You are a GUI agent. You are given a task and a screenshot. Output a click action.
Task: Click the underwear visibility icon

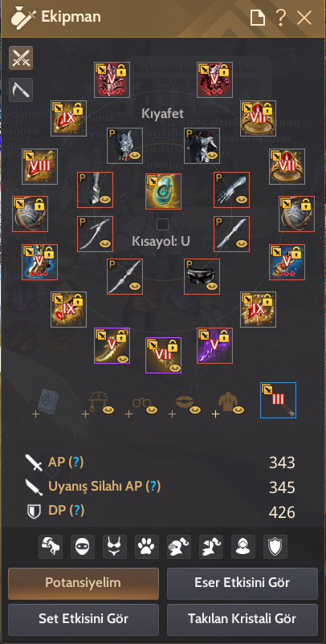point(115,547)
